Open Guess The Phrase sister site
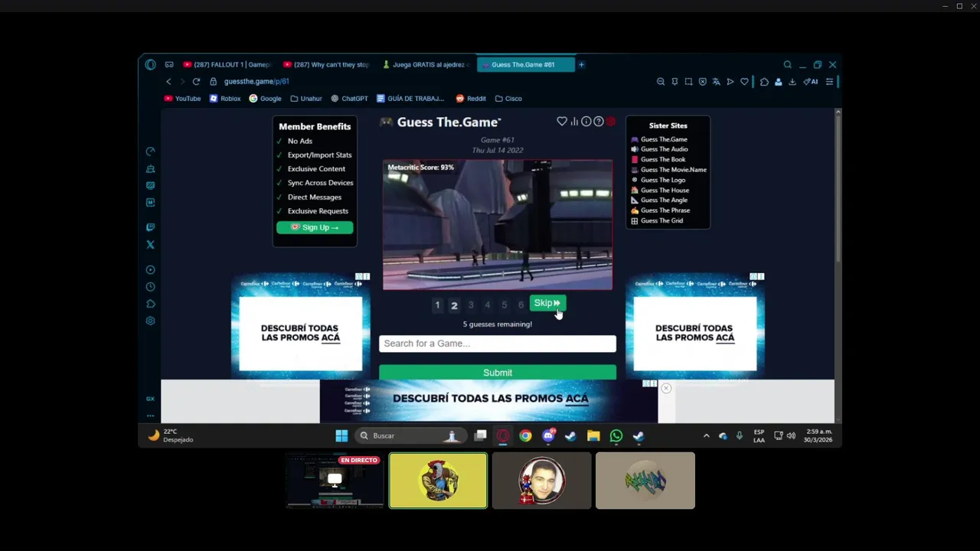This screenshot has height=551, width=980. (660, 210)
